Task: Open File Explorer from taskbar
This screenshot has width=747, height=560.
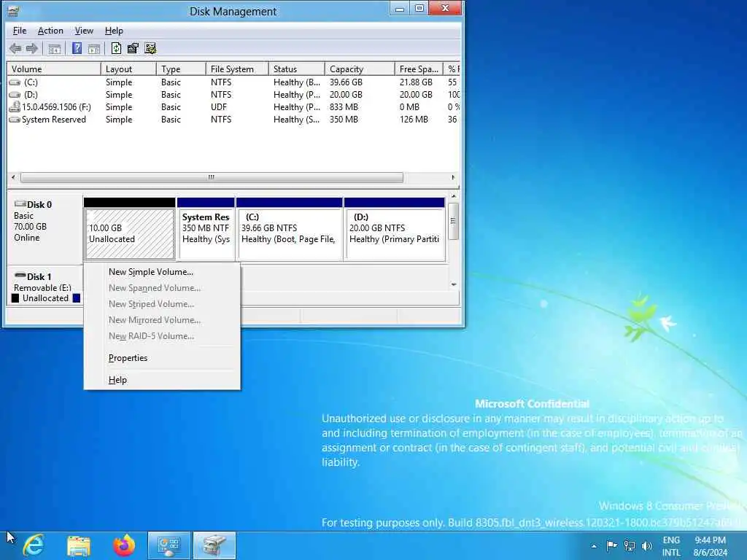Action: [x=79, y=545]
